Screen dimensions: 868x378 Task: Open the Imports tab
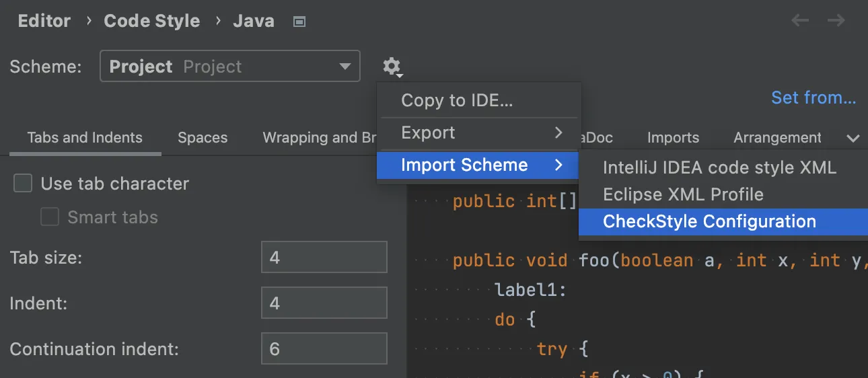pos(673,138)
